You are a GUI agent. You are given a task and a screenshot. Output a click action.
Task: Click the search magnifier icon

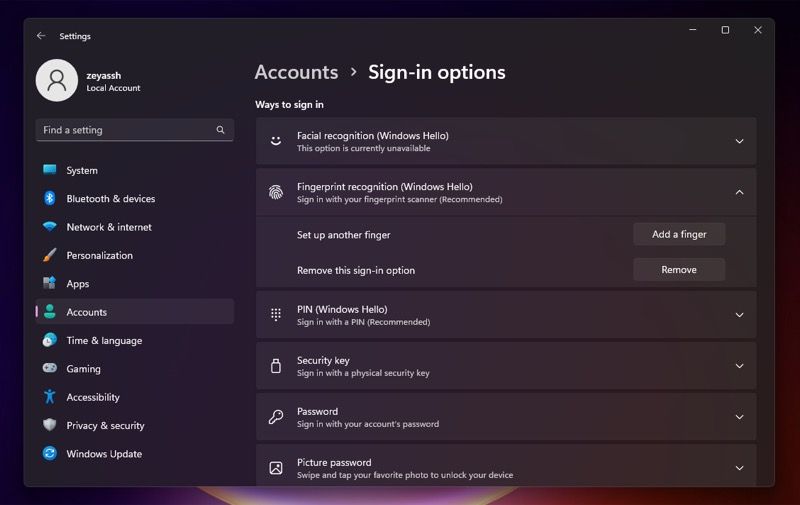click(x=221, y=130)
